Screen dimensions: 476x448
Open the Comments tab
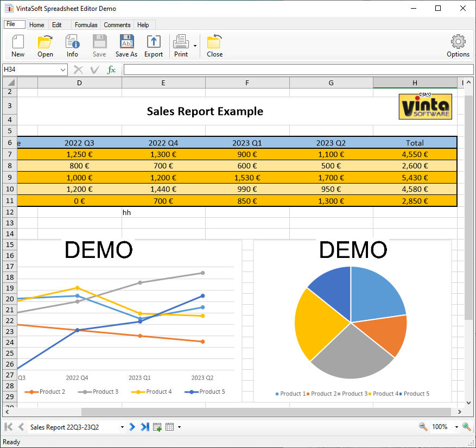(x=117, y=25)
